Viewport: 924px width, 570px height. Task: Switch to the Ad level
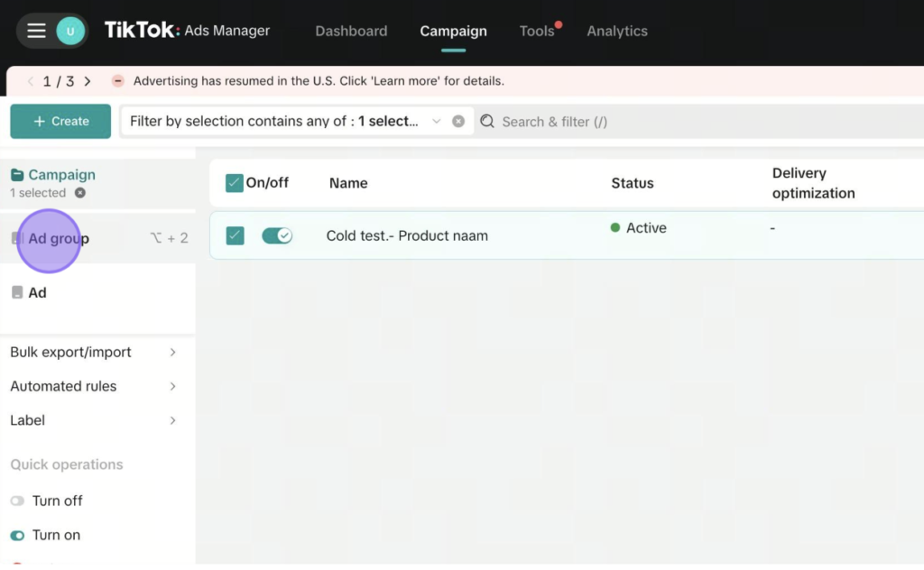click(97, 292)
